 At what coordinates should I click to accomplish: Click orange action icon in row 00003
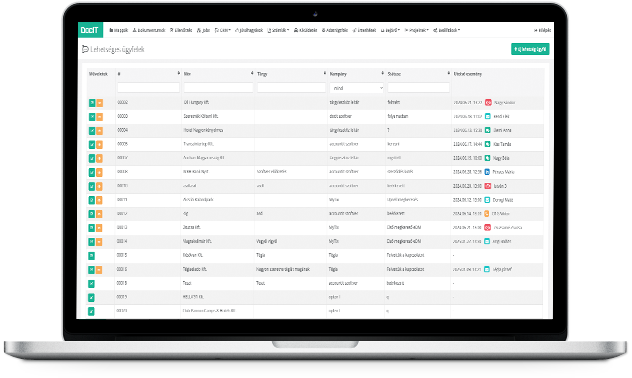click(99, 117)
